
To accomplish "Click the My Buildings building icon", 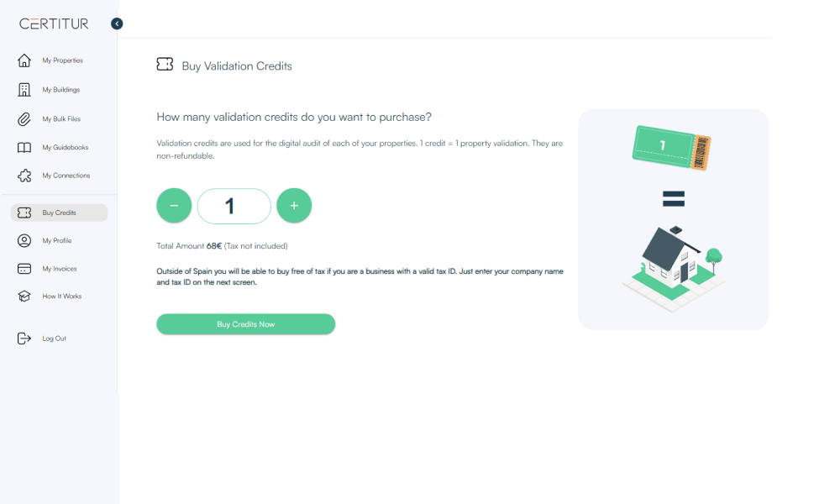I will (x=24, y=90).
